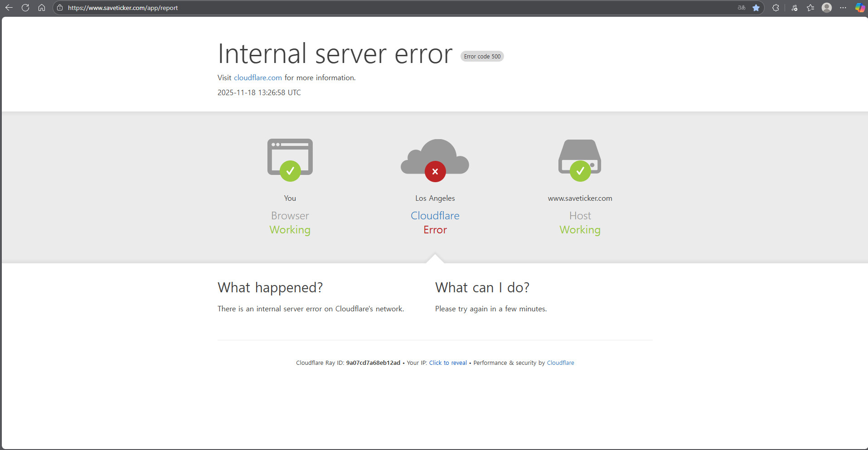
Task: Click the Cloudflare cloud error icon
Action: click(x=435, y=160)
